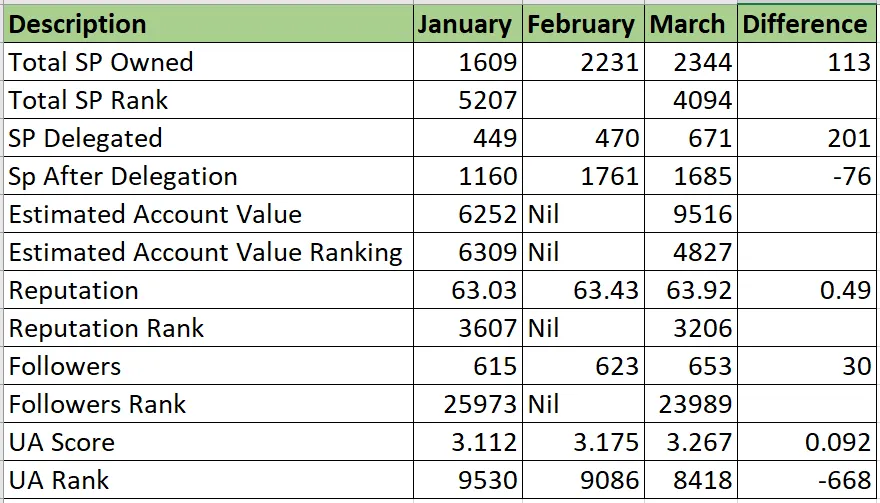Click the Estimated Account Value Ranking label
The height and width of the screenshot is (503, 880).
point(207,253)
